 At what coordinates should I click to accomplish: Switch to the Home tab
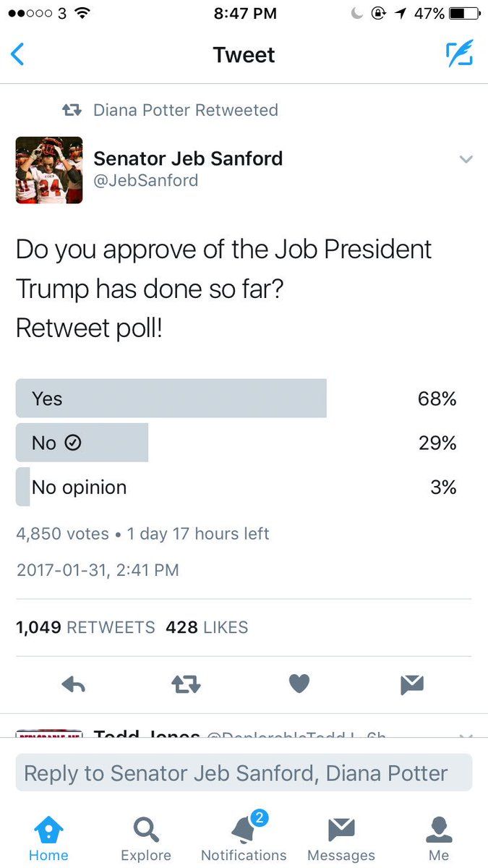(x=48, y=839)
